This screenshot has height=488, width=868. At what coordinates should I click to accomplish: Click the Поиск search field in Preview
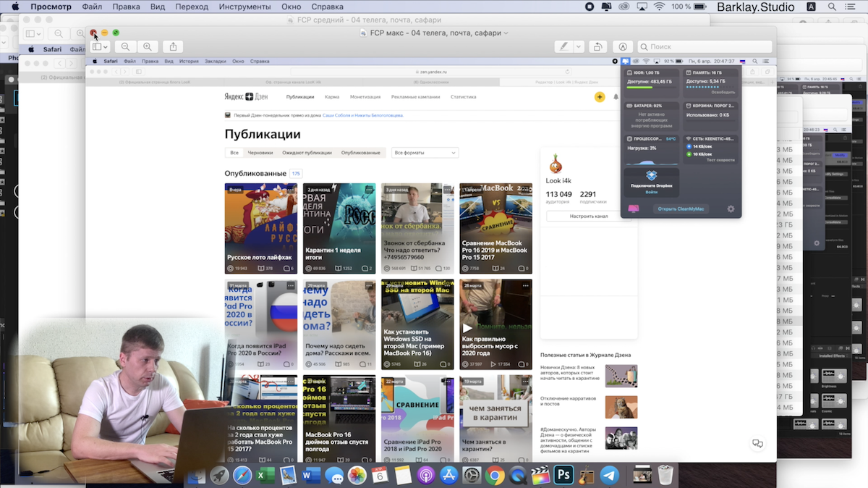click(705, 46)
